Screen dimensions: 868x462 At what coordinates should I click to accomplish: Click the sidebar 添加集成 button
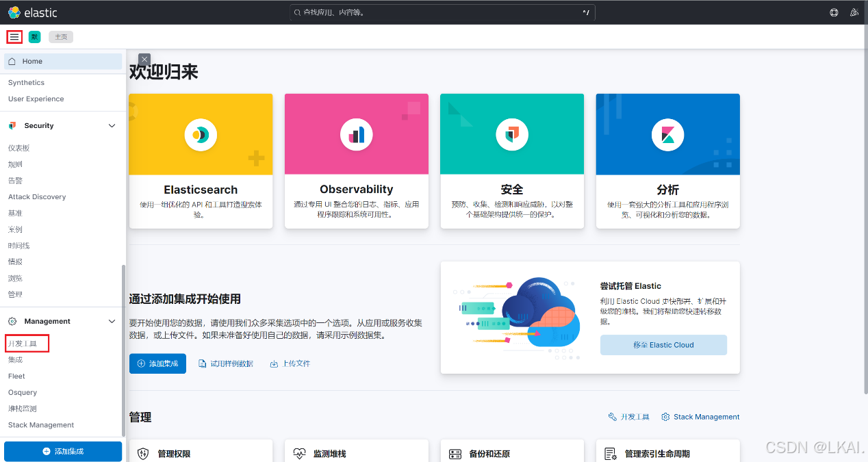click(63, 452)
